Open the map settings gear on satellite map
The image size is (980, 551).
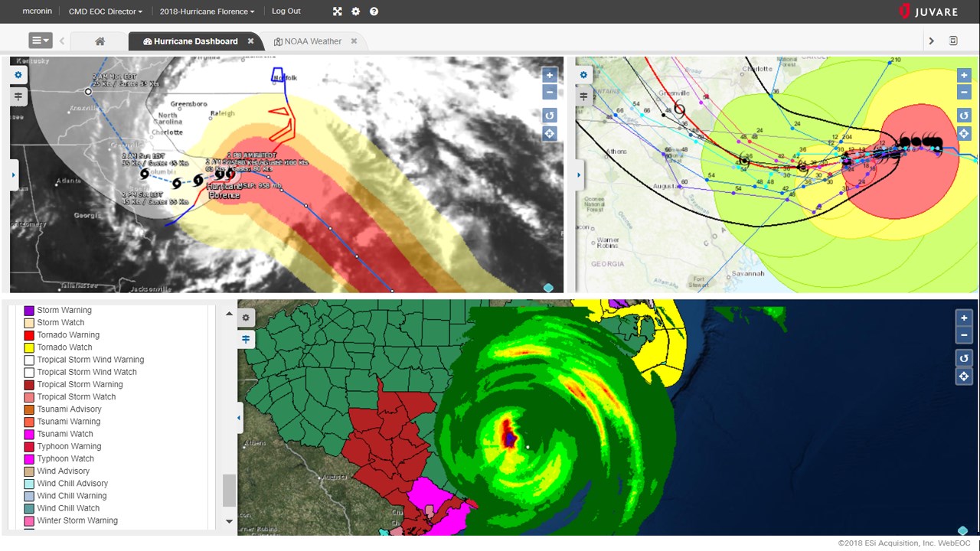click(17, 74)
